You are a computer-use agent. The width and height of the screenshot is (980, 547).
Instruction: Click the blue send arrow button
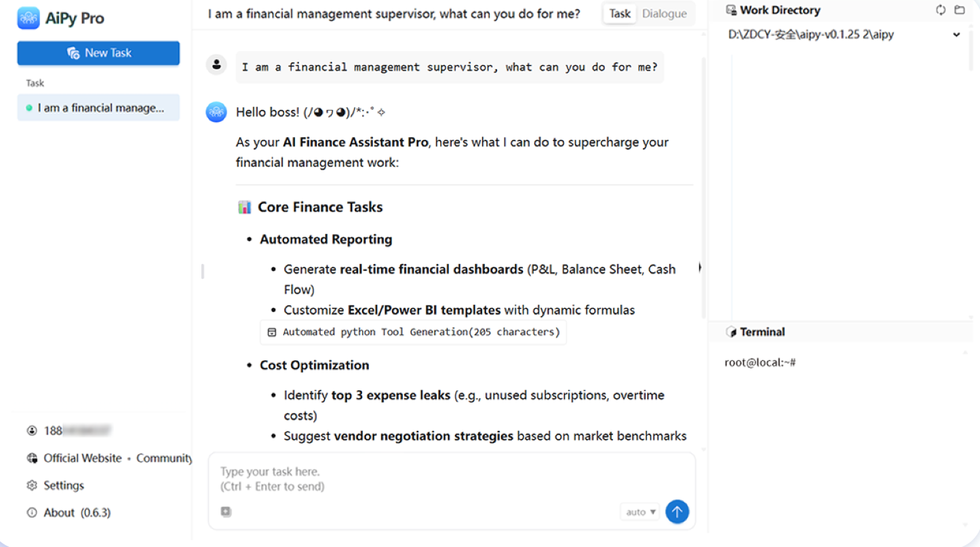[x=677, y=512]
